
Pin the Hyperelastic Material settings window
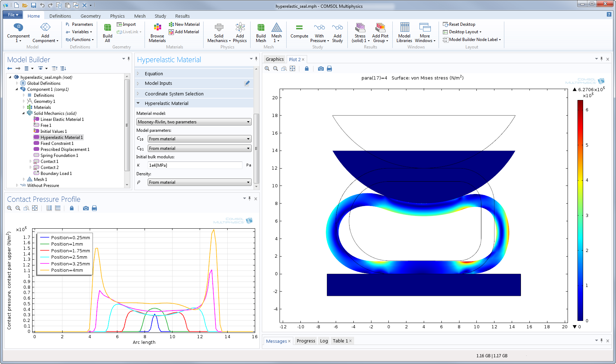click(x=256, y=59)
